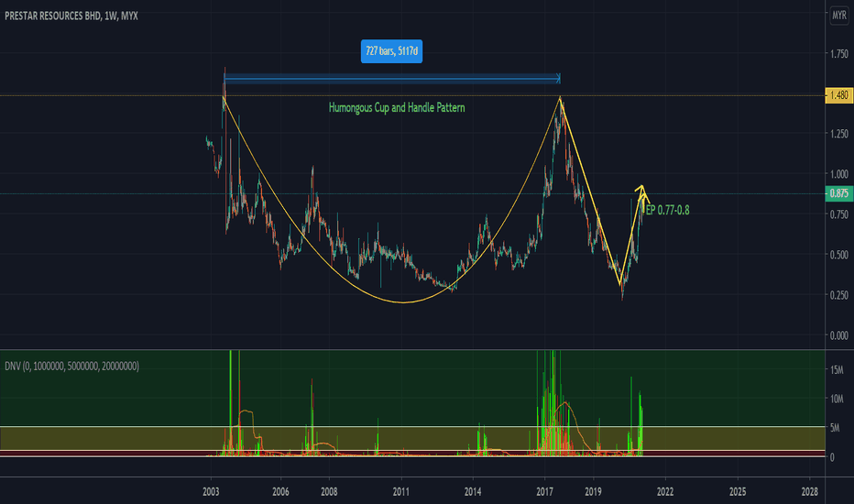Click the 2022 time axis label
The width and height of the screenshot is (854, 504).
665,491
